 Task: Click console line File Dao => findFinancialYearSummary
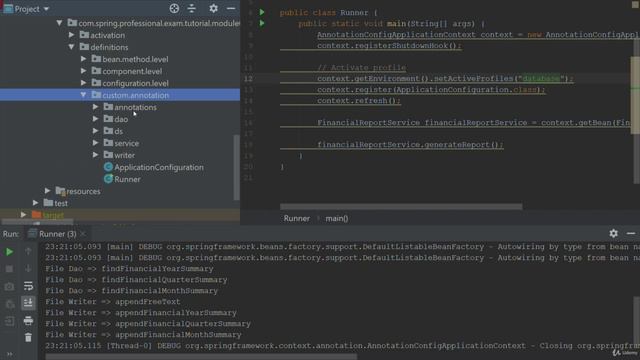129,269
